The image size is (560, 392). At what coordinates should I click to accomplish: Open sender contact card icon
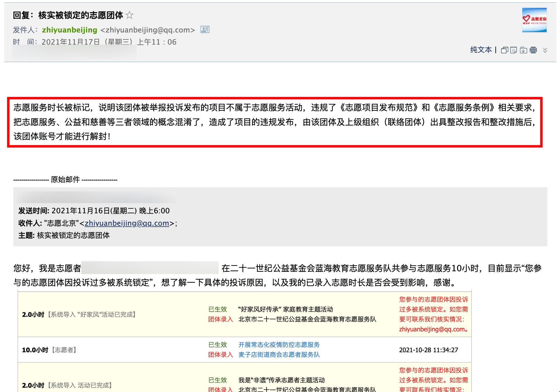tap(205, 29)
